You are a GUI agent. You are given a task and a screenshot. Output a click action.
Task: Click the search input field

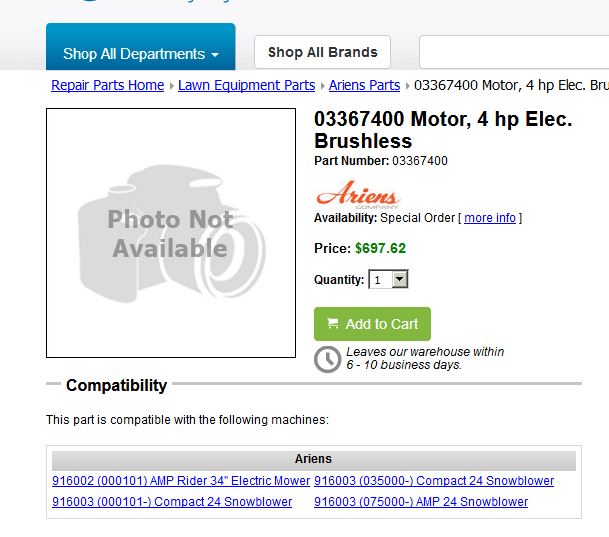pyautogui.click(x=514, y=52)
